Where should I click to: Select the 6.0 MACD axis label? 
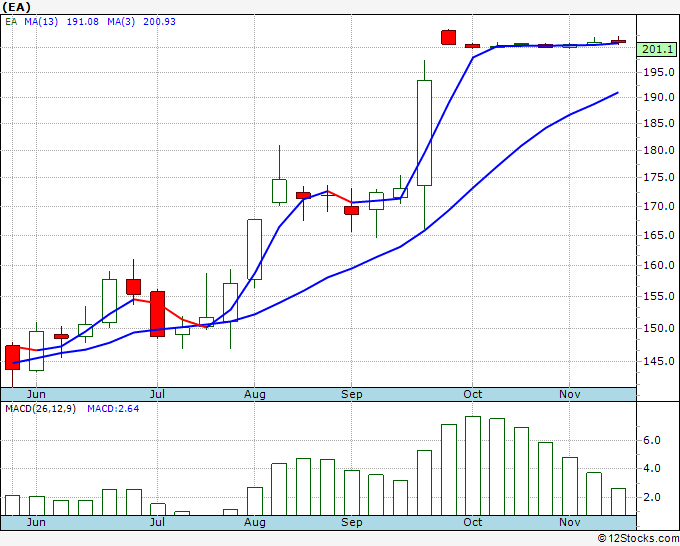(x=652, y=441)
